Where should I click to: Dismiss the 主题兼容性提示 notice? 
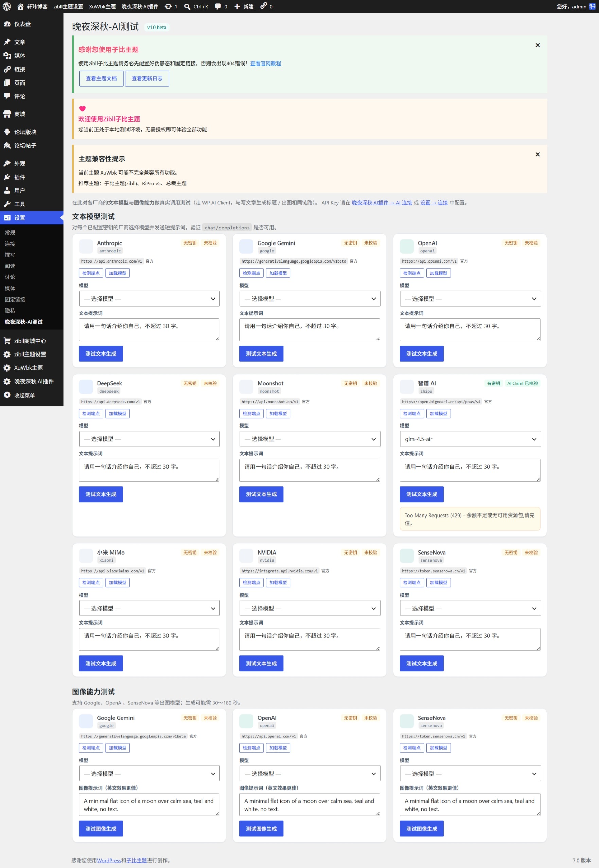tap(538, 154)
